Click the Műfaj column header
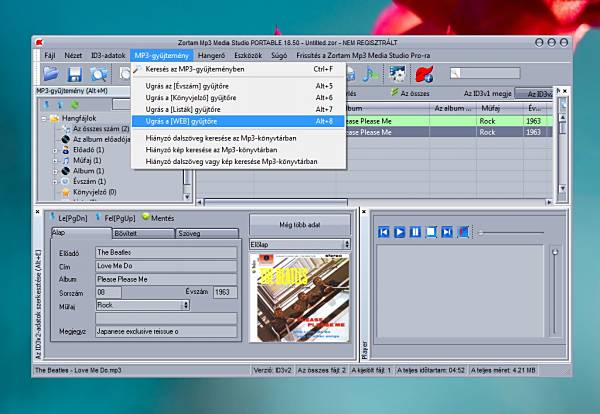This screenshot has width=600, height=414. pos(500,109)
